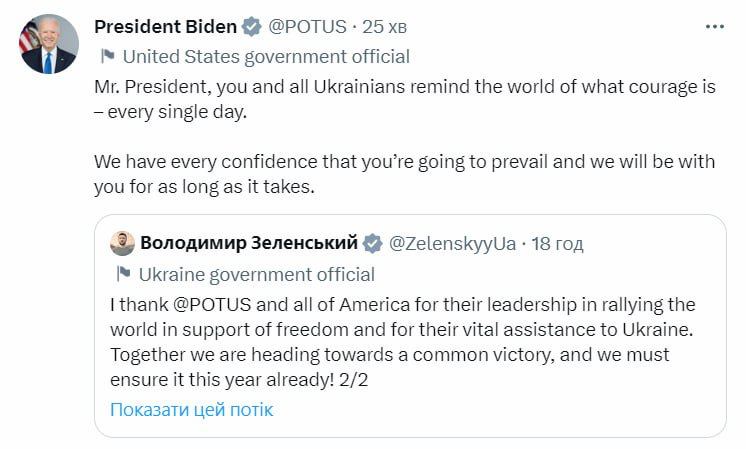Viewport: 746px width, 449px height.
Task: Click the United States government official label
Action: 266,57
